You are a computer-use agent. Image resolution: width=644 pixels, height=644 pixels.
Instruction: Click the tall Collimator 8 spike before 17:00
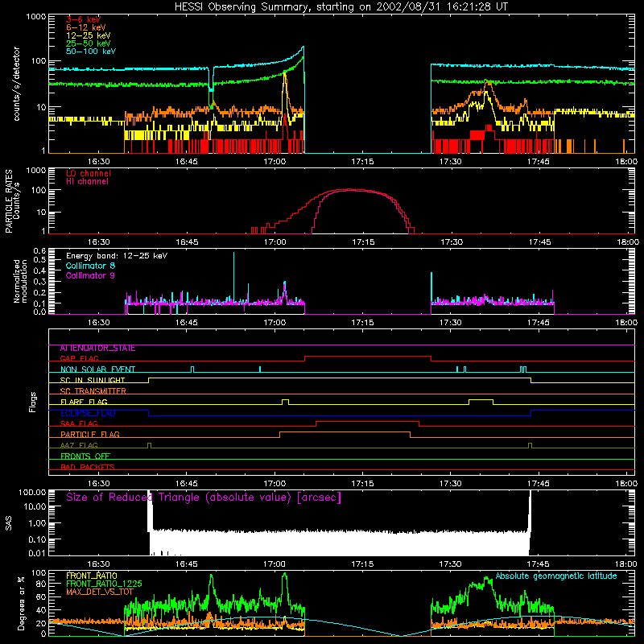[x=233, y=275]
